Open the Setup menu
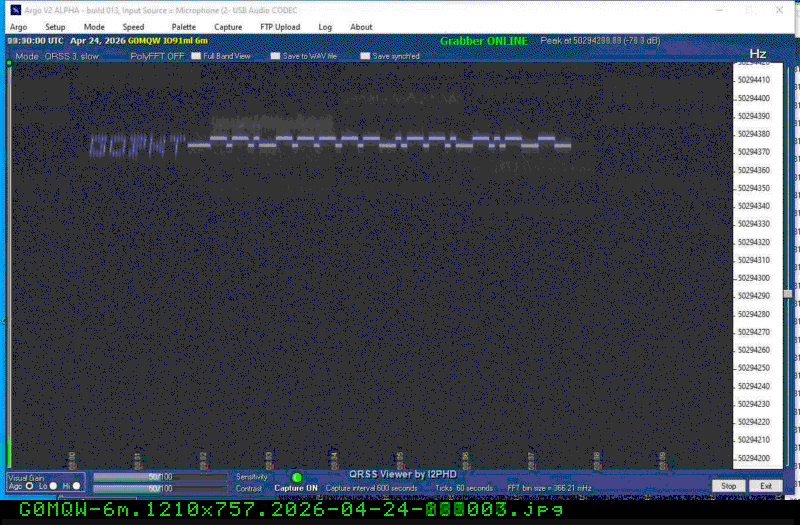Image resolution: width=800 pixels, height=525 pixels. pyautogui.click(x=55, y=27)
